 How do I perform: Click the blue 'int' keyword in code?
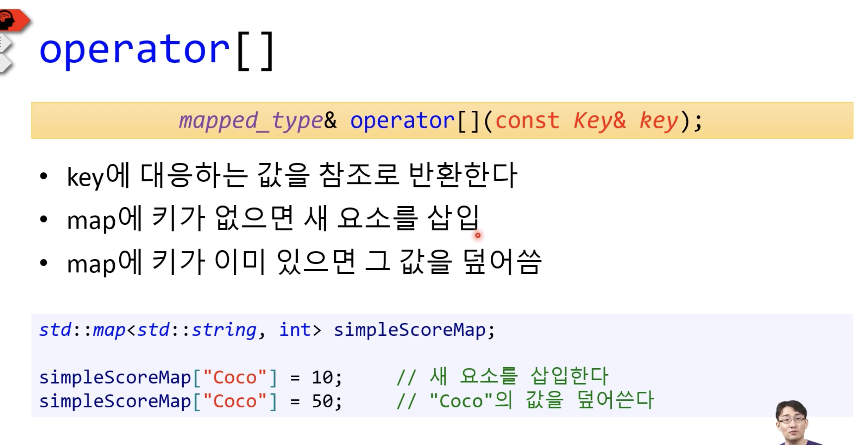294,330
